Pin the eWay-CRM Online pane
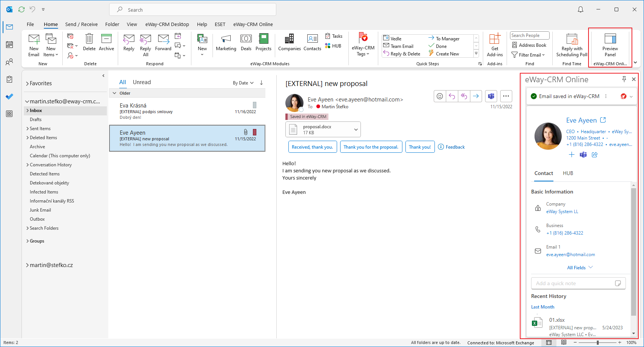644x347 pixels. pos(624,79)
